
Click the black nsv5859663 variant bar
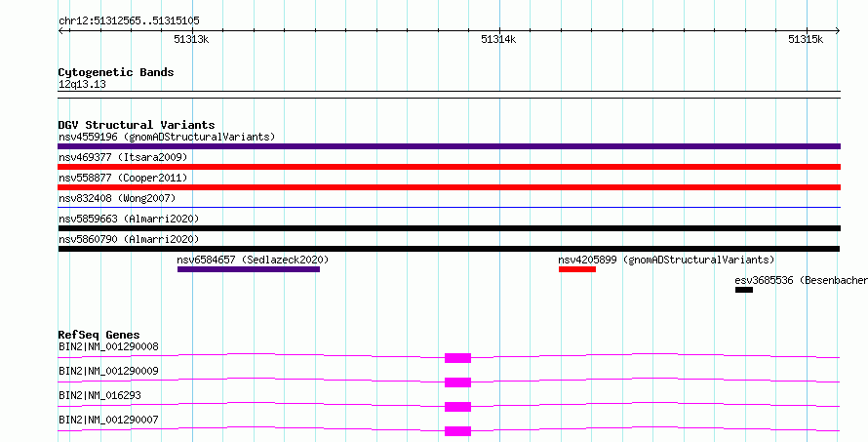(449, 228)
